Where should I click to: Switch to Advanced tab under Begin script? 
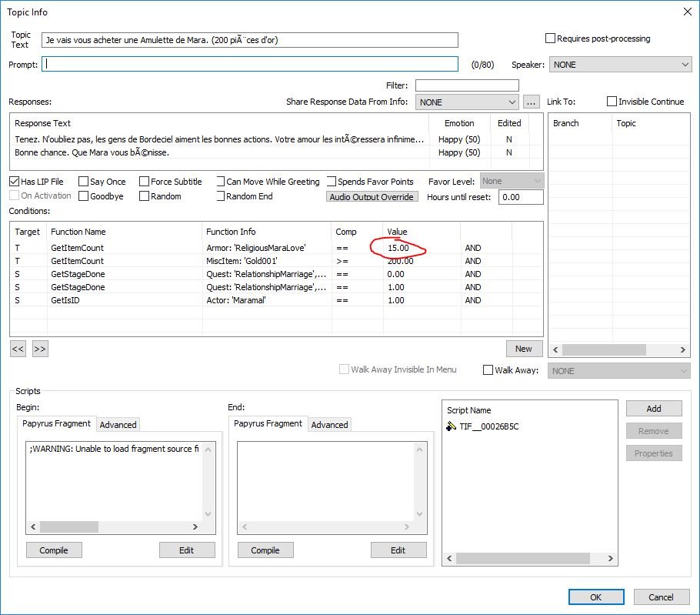tap(118, 425)
